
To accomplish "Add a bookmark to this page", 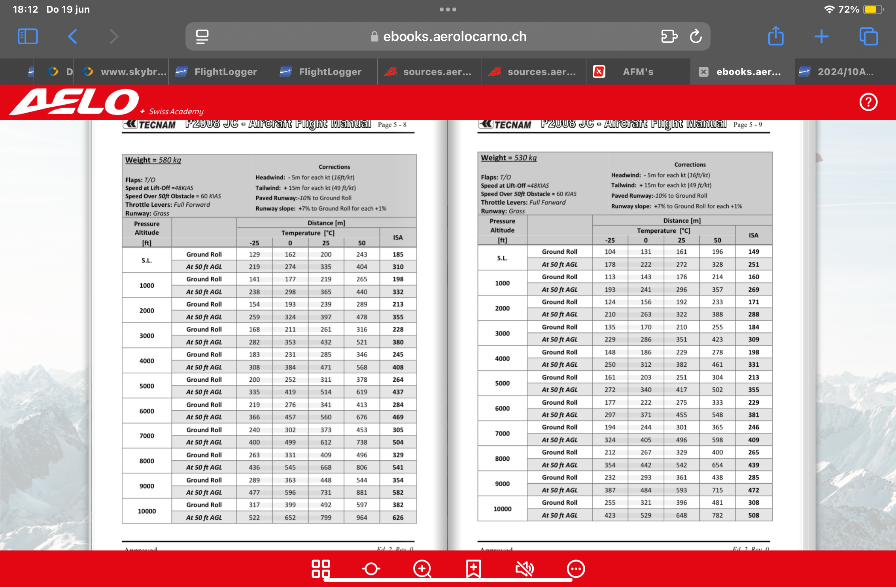I will (473, 569).
